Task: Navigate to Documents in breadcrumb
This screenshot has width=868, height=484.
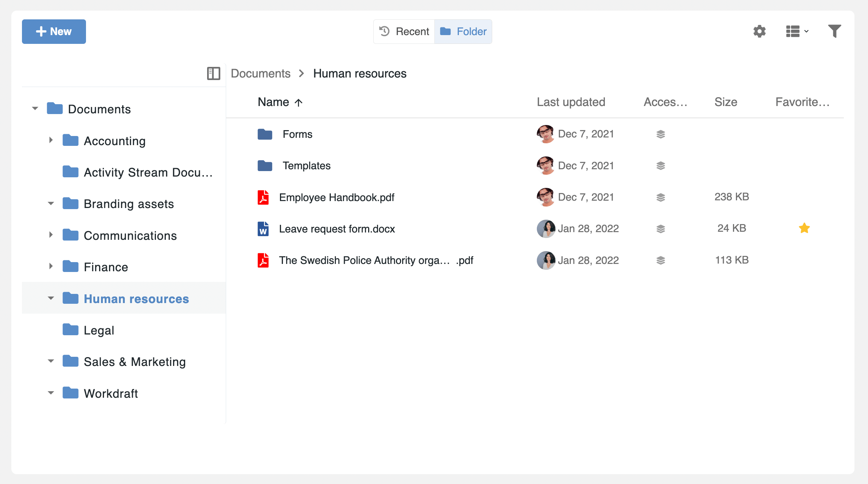Action: click(261, 73)
